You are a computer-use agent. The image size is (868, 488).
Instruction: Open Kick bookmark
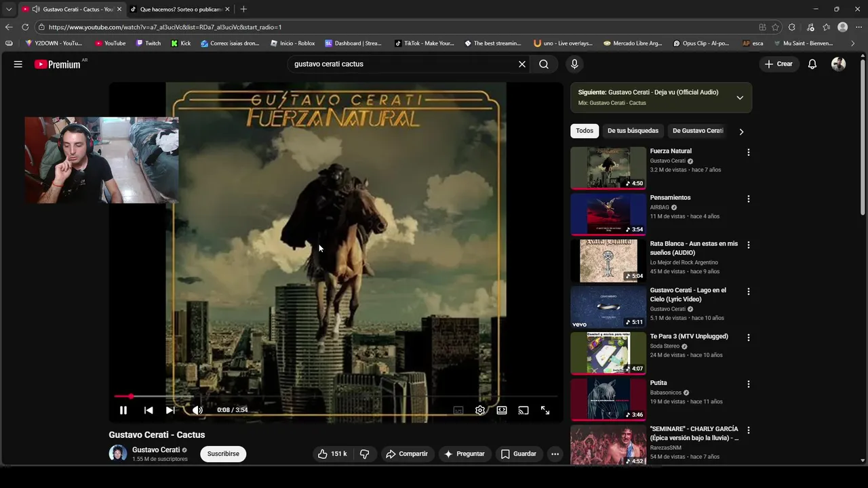click(x=181, y=43)
